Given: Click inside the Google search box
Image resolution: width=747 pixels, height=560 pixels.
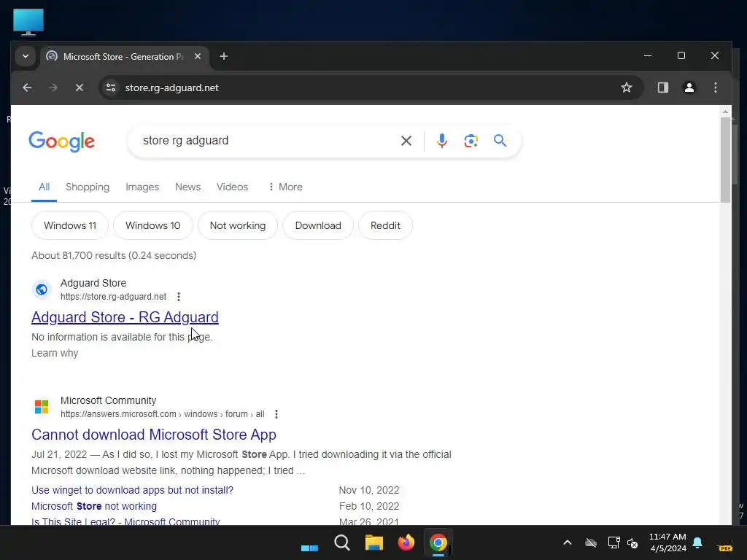Looking at the screenshot, I should pos(267,141).
